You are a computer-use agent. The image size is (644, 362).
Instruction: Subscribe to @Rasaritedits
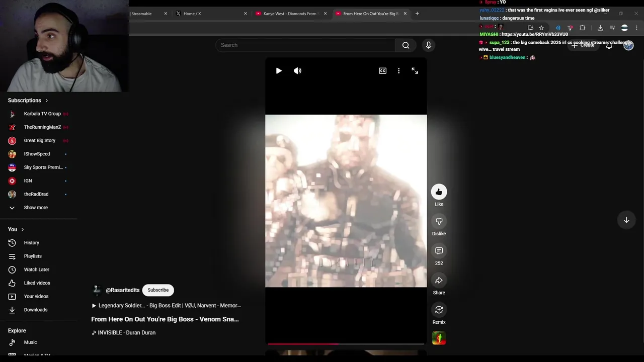tap(158, 290)
